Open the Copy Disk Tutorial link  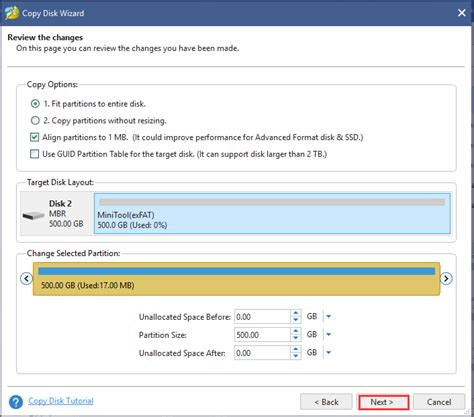(x=61, y=401)
